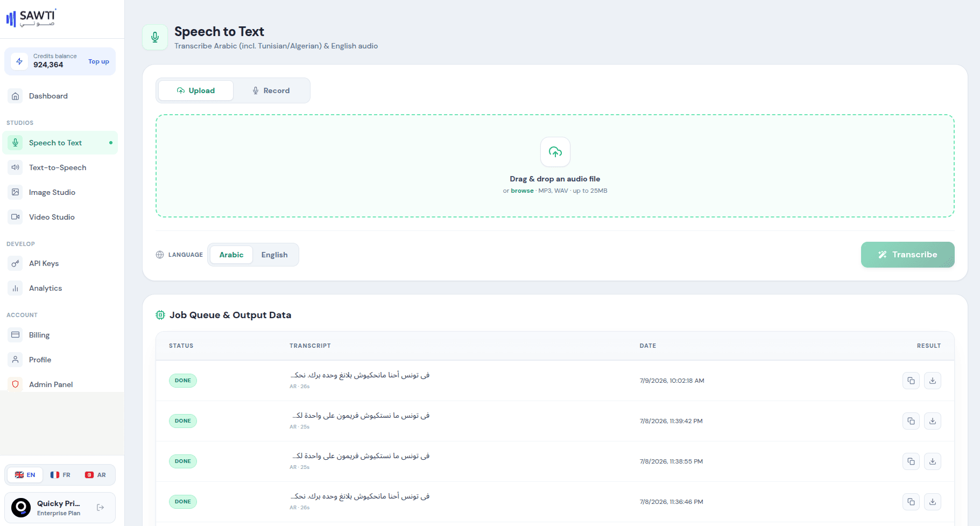The height and width of the screenshot is (526, 980).
Task: Download result of 10:02:18 AM job
Action: (x=932, y=381)
